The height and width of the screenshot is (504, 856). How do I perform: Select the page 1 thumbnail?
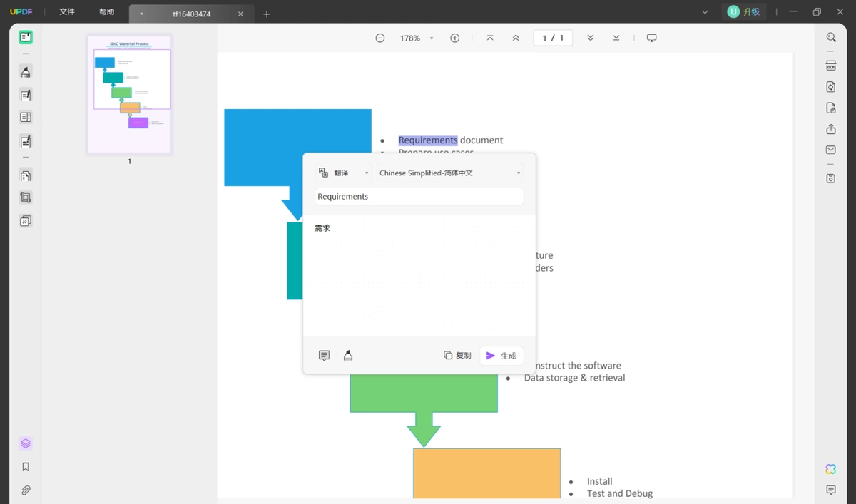129,93
